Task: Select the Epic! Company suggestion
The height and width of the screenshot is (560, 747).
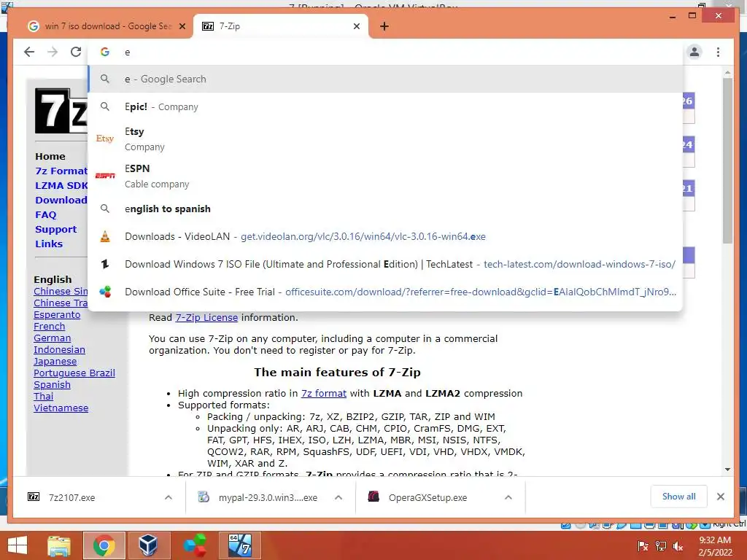Action: (x=385, y=106)
